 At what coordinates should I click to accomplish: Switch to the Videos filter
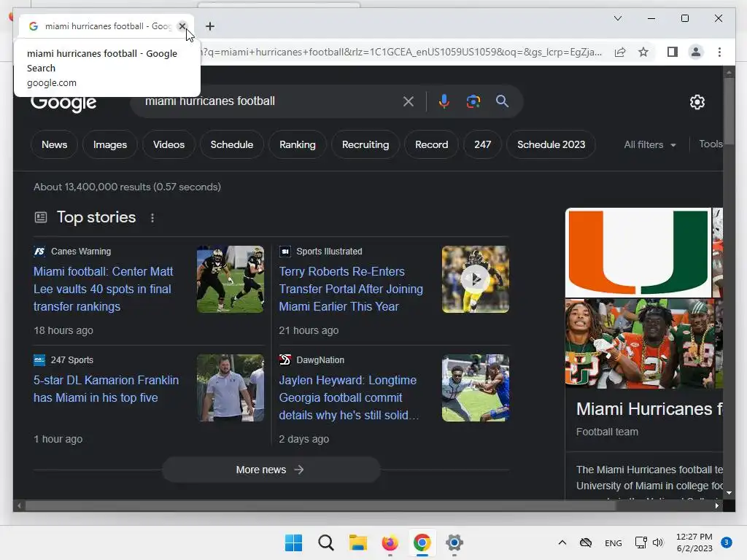pyautogui.click(x=169, y=145)
